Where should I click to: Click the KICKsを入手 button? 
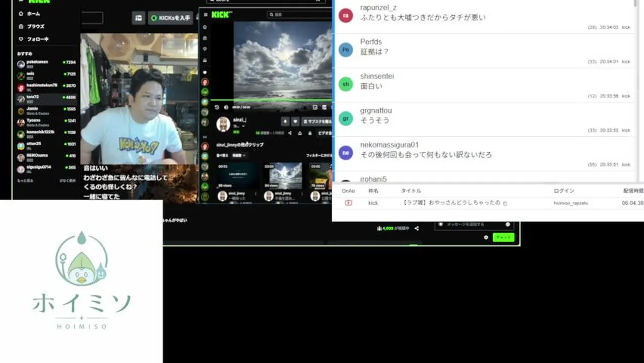coord(170,18)
